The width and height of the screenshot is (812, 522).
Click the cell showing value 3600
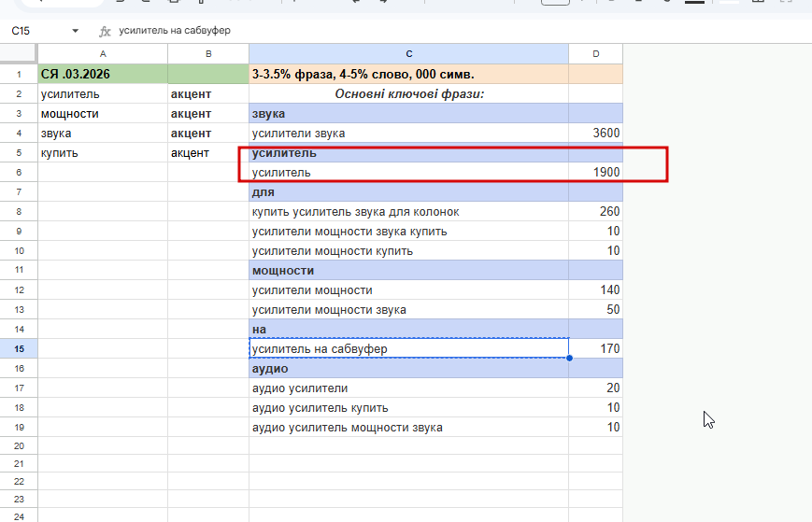click(595, 133)
